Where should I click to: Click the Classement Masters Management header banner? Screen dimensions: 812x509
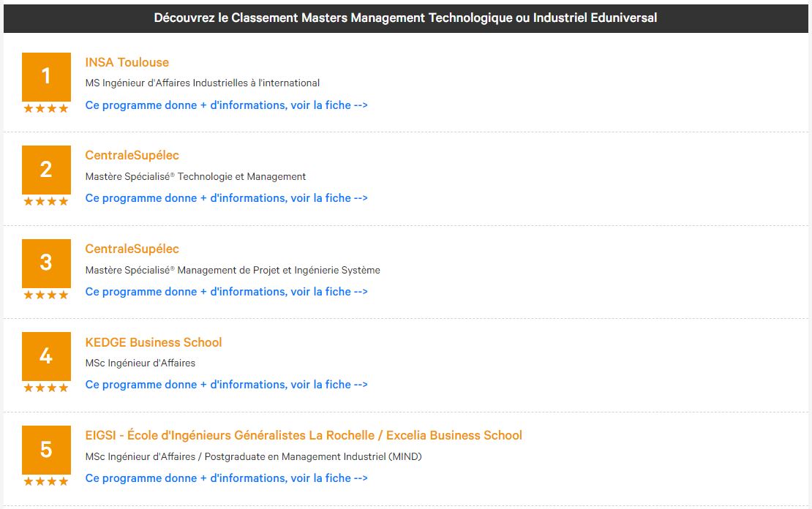click(x=405, y=18)
